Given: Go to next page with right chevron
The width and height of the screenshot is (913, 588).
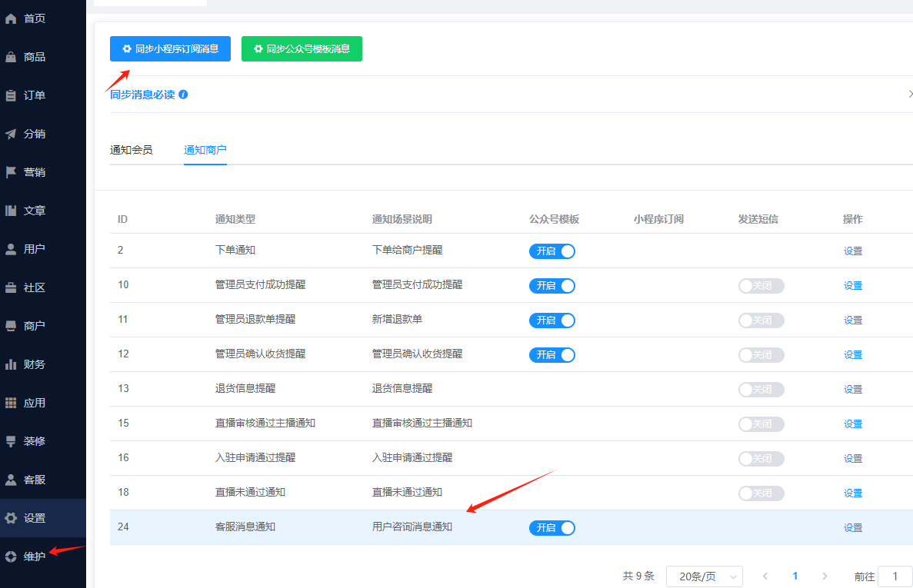Looking at the screenshot, I should [825, 576].
